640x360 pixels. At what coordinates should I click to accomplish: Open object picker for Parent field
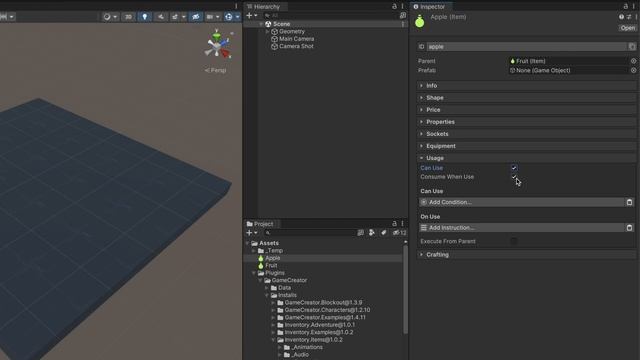633,61
